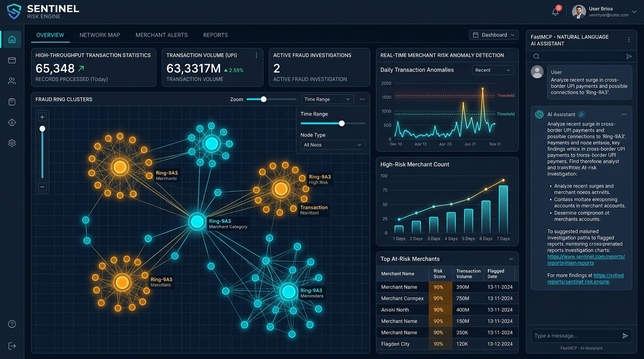Click the crosshair target icon in sidebar
The image size is (644, 359).
click(12, 122)
